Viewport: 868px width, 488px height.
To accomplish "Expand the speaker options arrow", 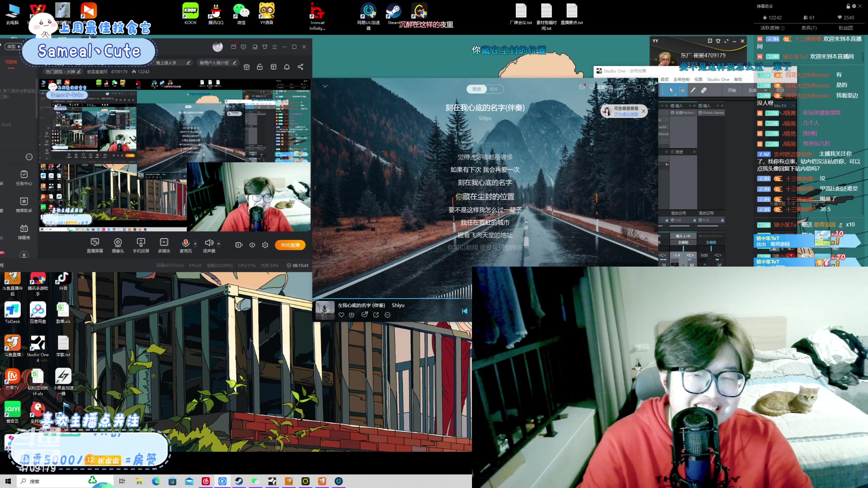I will [219, 244].
